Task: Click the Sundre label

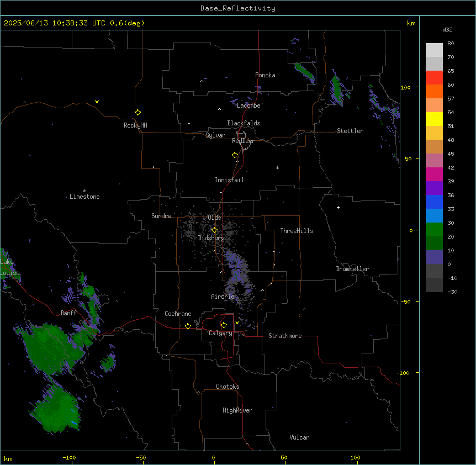Action: (161, 216)
